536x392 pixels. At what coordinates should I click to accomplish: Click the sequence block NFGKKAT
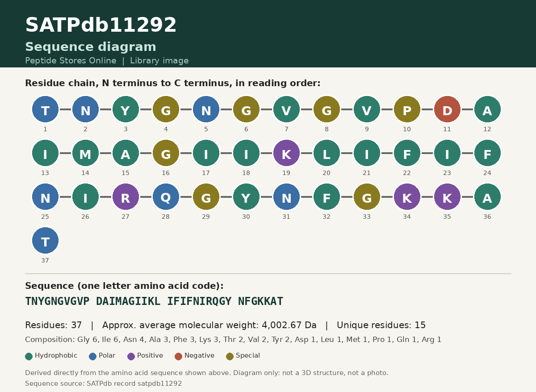point(260,301)
